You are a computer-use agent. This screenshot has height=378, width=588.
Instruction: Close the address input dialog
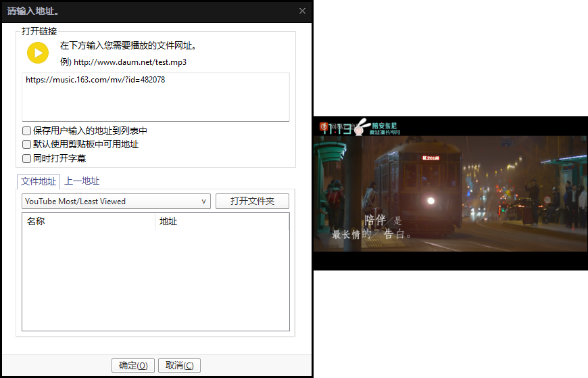tap(302, 11)
